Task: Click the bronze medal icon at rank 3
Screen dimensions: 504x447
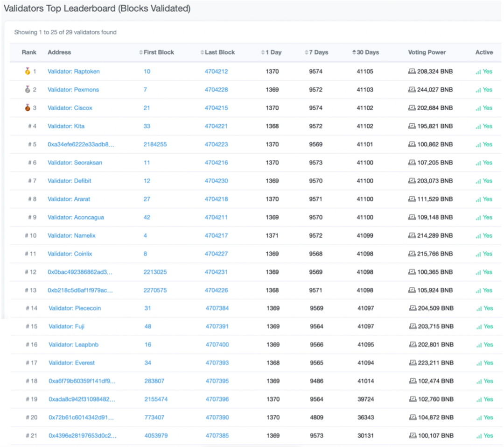Action: point(27,108)
